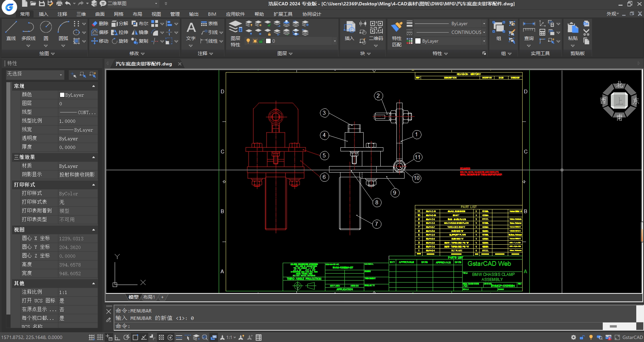
Task: Open the 注释 ribbon tab
Action: click(62, 14)
